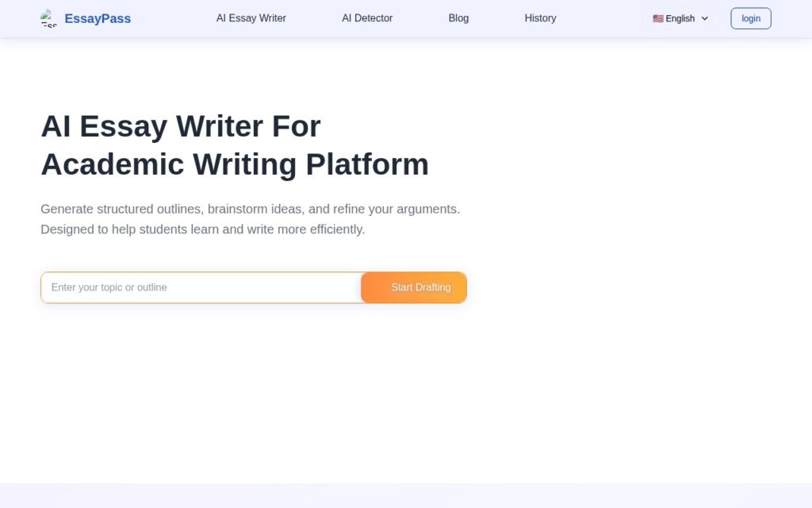Click the Start Drafting button
This screenshot has height=508, width=812.
tap(414, 287)
